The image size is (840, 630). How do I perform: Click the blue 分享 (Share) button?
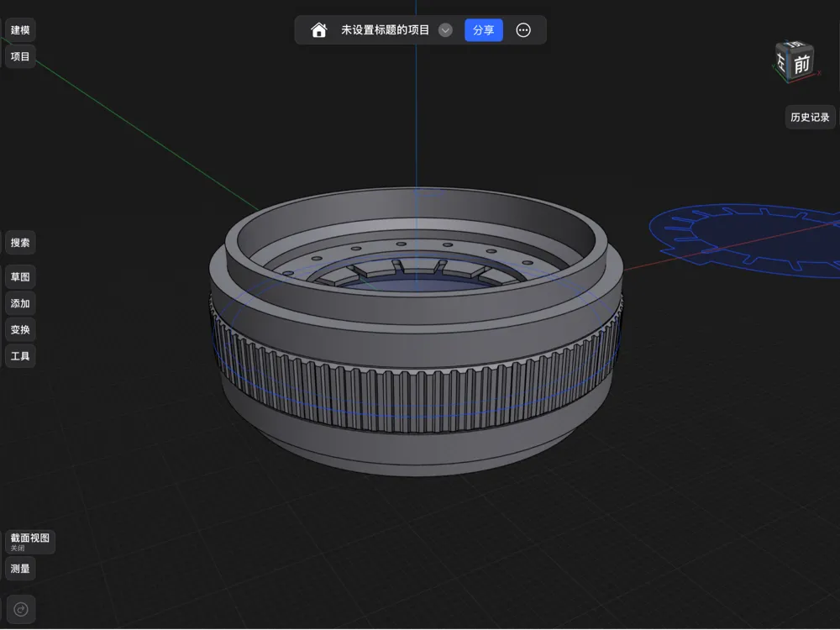click(484, 30)
